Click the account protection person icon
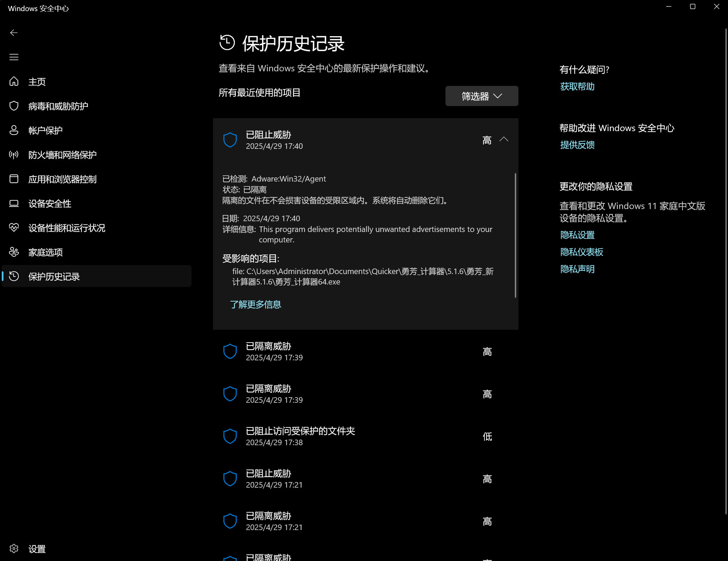 tap(14, 130)
